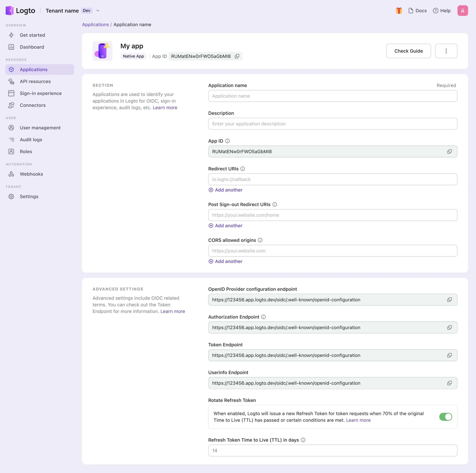Click the API resources sidebar icon
Viewport: 476px width, 473px height.
click(x=12, y=81)
